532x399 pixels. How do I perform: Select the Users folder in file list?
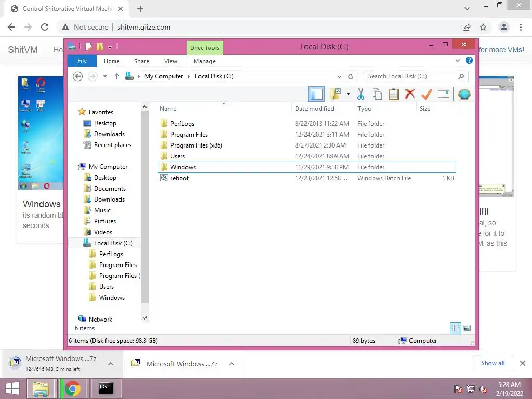(x=307, y=156)
